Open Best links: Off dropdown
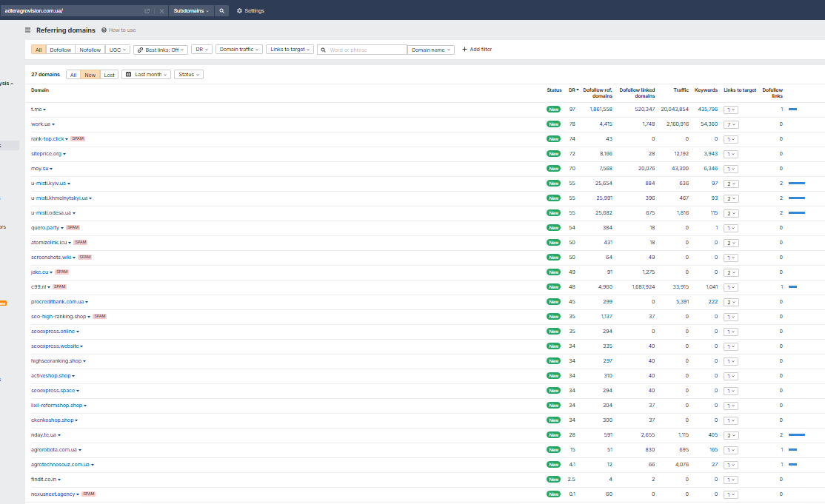This screenshot has width=825, height=504. click(161, 50)
